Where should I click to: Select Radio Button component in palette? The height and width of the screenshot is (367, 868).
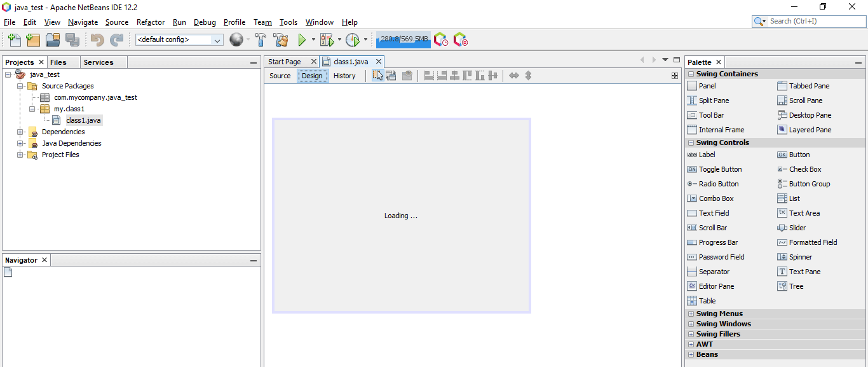(x=713, y=184)
